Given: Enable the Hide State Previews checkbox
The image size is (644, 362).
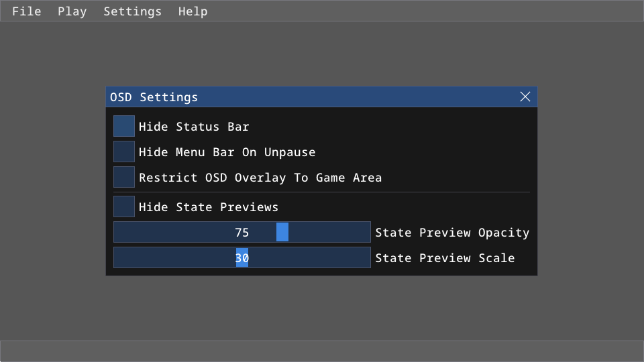Looking at the screenshot, I should [x=124, y=206].
